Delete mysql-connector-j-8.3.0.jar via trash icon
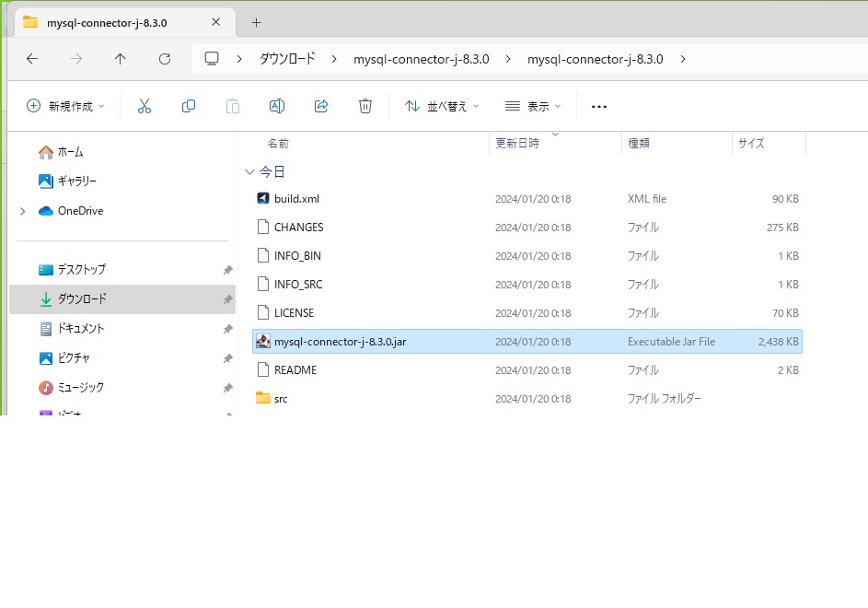868x608 pixels. 365,106
